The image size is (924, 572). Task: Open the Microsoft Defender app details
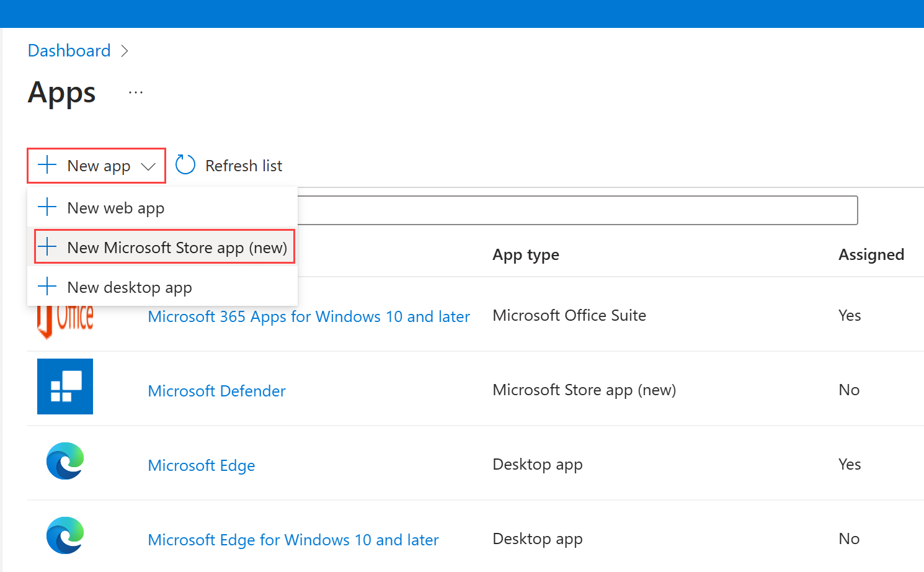(x=216, y=391)
